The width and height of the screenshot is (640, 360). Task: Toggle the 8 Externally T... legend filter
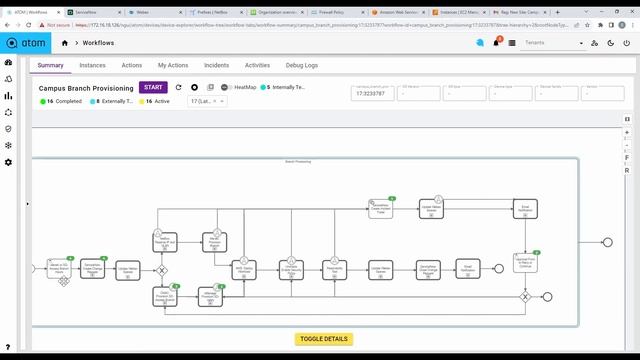tap(111, 101)
